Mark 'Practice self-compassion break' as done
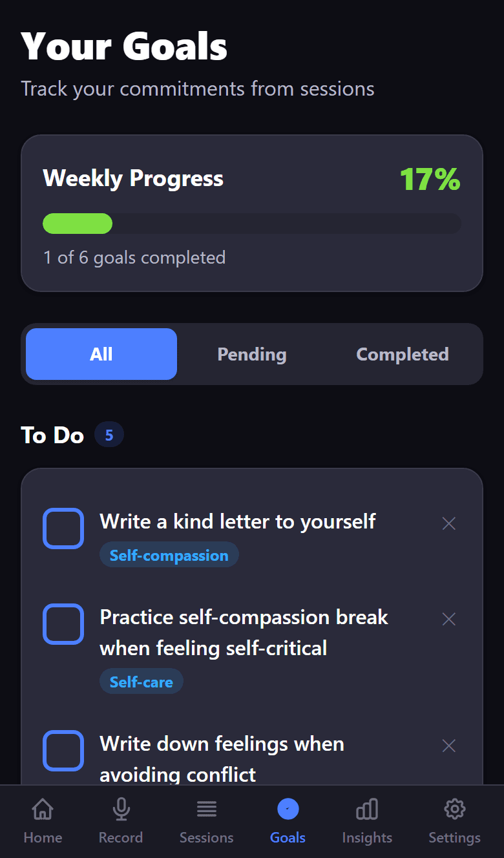 63,624
